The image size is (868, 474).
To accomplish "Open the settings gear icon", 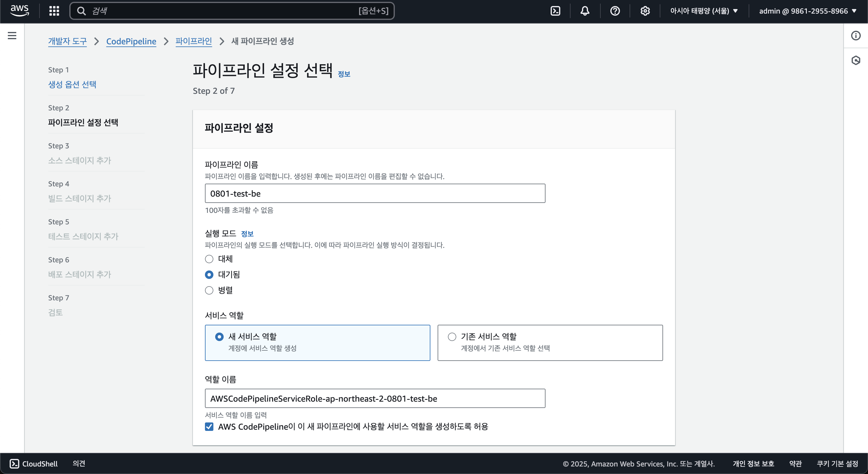I will [645, 11].
